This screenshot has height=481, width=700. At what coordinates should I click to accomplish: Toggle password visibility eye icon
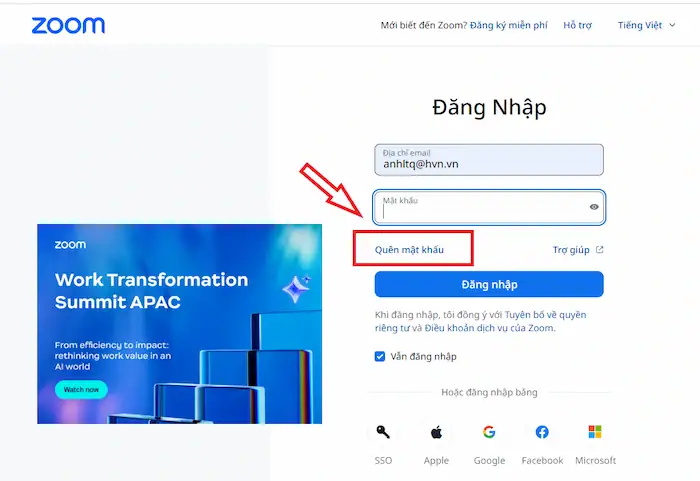pos(594,207)
